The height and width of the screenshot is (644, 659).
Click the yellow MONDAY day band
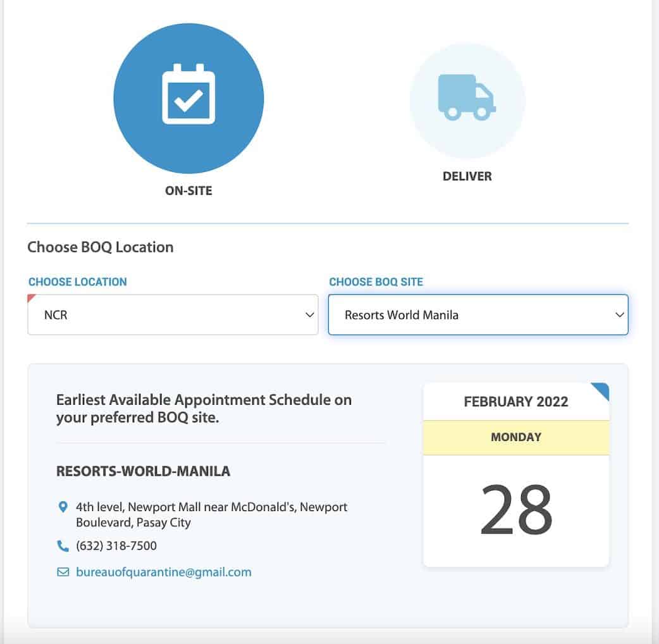tap(516, 437)
